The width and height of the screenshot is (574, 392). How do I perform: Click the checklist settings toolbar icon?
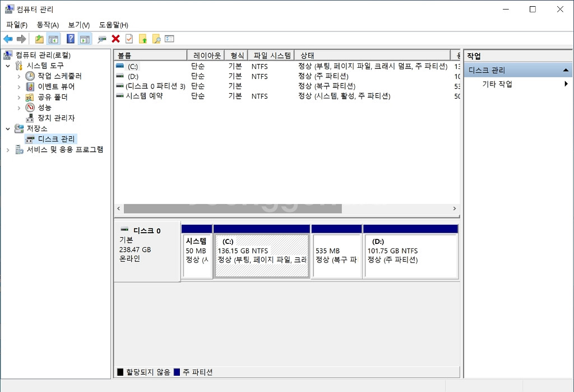tap(169, 39)
